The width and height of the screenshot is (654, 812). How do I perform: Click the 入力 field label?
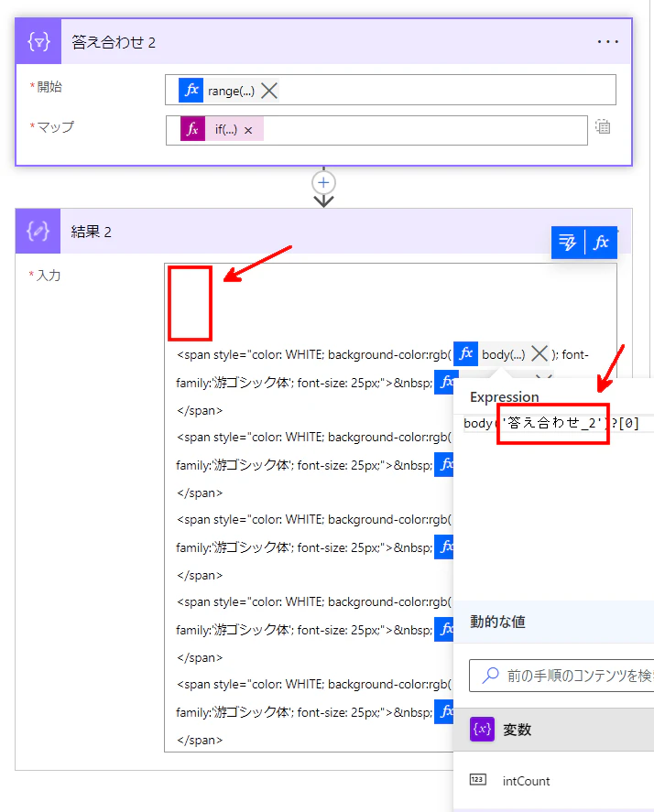[x=48, y=275]
